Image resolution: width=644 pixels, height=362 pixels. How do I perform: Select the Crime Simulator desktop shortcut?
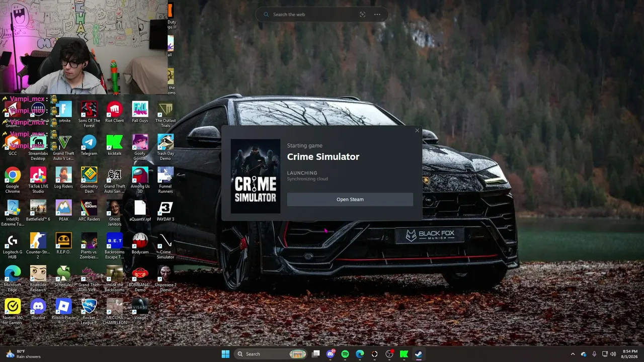pyautogui.click(x=166, y=246)
